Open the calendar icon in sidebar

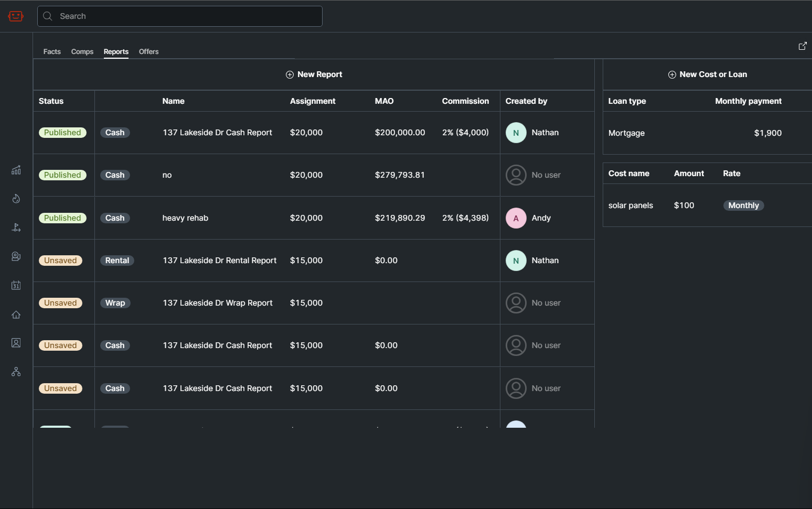pyautogui.click(x=16, y=285)
